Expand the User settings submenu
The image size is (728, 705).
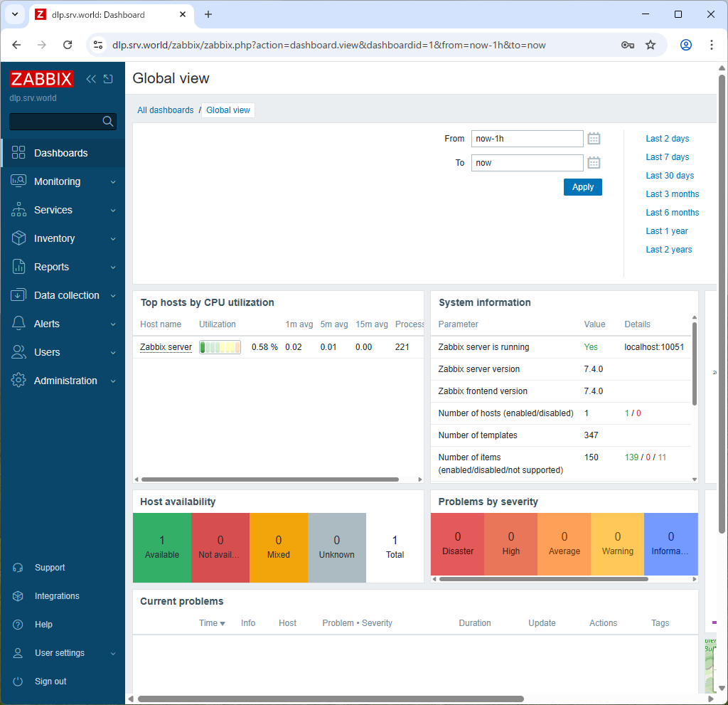112,652
